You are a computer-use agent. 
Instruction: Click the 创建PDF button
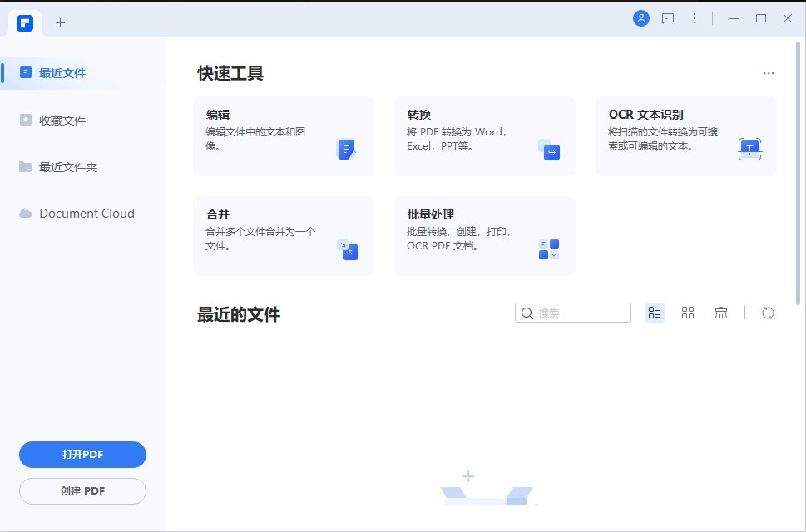[x=82, y=491]
